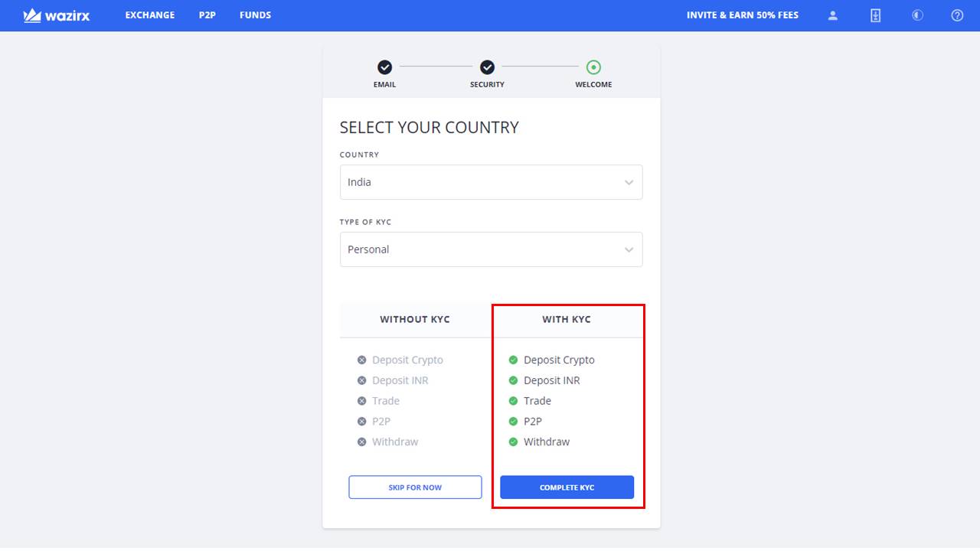Image resolution: width=980 pixels, height=551 pixels.
Task: Toggle dark mode theme icon
Action: 917,15
